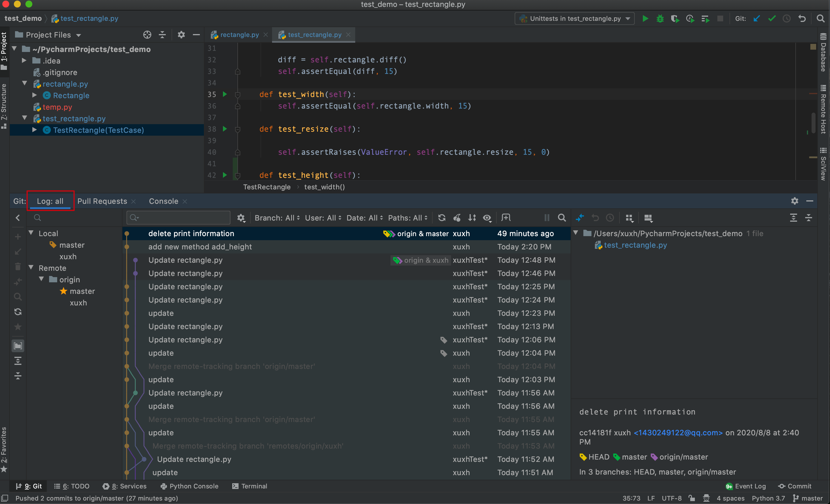This screenshot has width=830, height=504.
Task: Toggle the 1: Project tool window stripe
Action: (x=4, y=51)
